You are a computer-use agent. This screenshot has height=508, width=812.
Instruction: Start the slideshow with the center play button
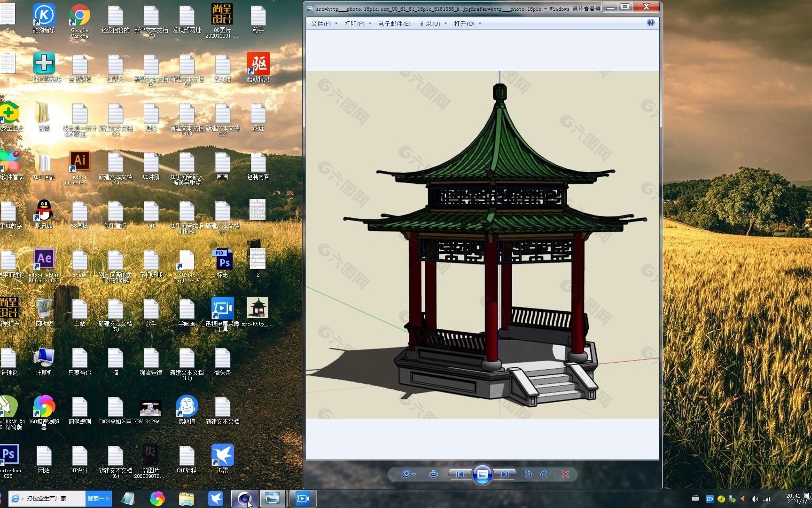point(483,474)
